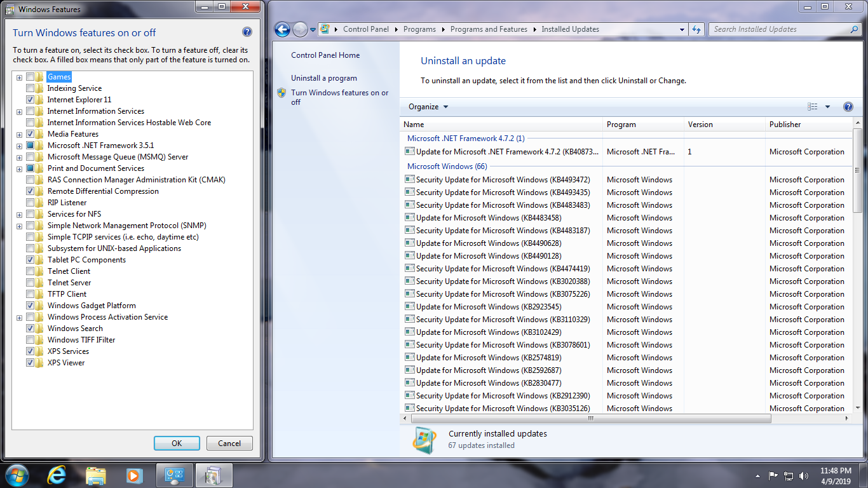The height and width of the screenshot is (488, 868).
Task: Click the installed updates icon in details pane
Action: [x=424, y=439]
